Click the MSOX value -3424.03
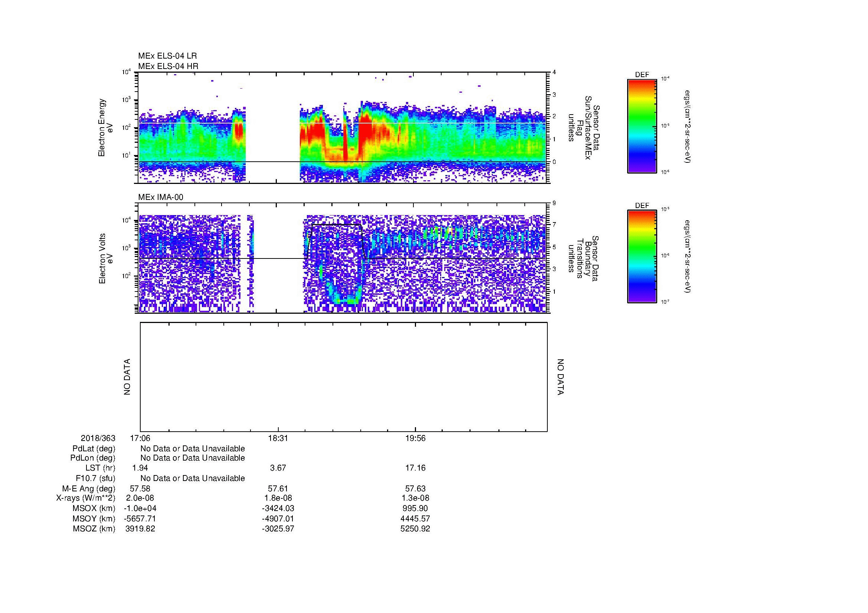The image size is (868, 613). click(278, 508)
